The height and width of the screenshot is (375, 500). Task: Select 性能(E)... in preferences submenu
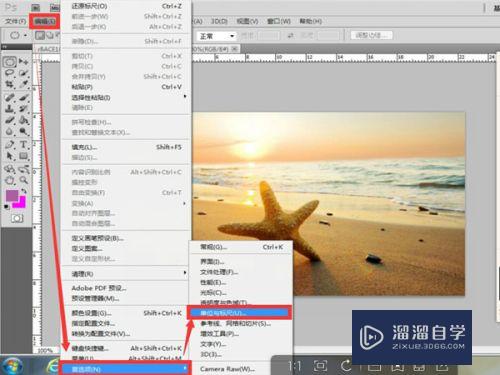point(241,282)
